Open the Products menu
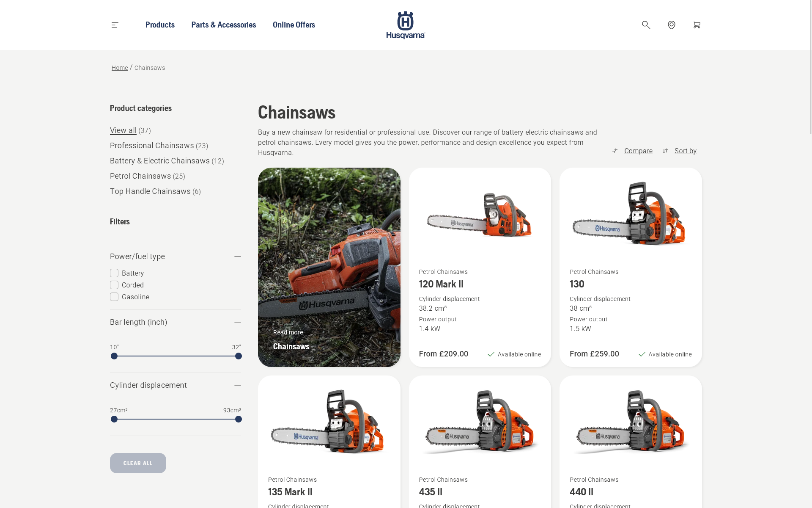812x508 pixels. click(160, 25)
